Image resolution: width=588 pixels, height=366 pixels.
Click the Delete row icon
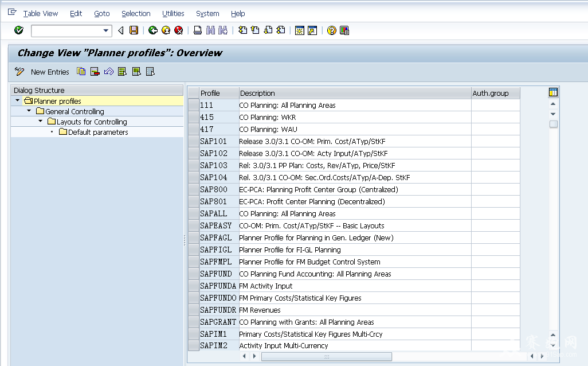(x=95, y=71)
